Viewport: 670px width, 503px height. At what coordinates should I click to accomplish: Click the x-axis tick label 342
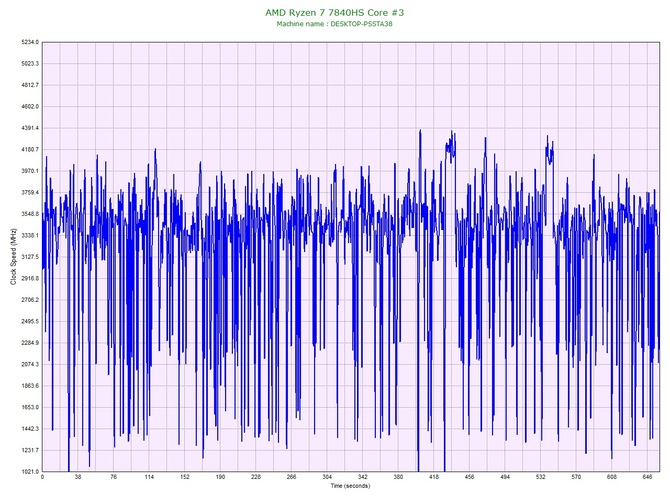click(x=362, y=477)
